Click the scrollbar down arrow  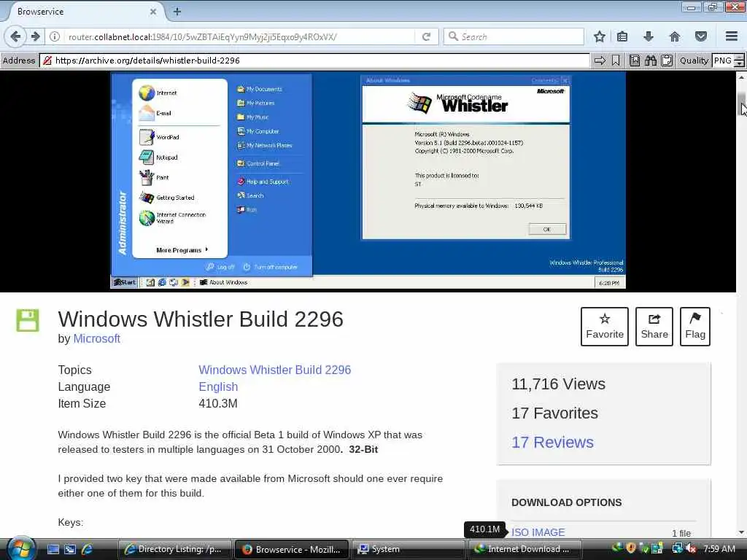click(x=742, y=532)
